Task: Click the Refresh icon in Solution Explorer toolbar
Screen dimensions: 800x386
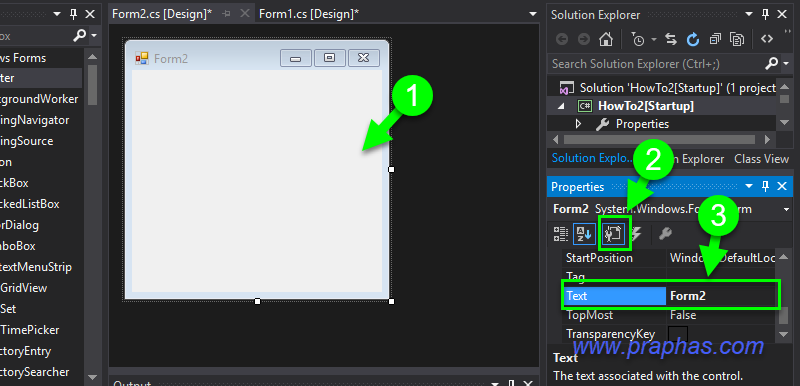Action: click(693, 39)
